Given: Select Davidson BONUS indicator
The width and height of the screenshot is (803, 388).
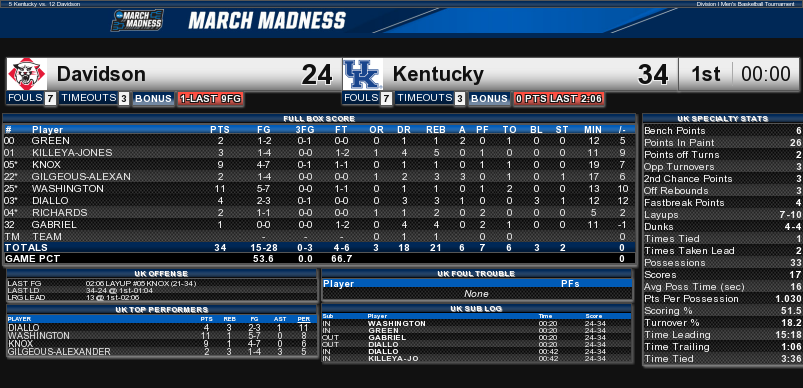Looking at the screenshot, I should tap(153, 99).
